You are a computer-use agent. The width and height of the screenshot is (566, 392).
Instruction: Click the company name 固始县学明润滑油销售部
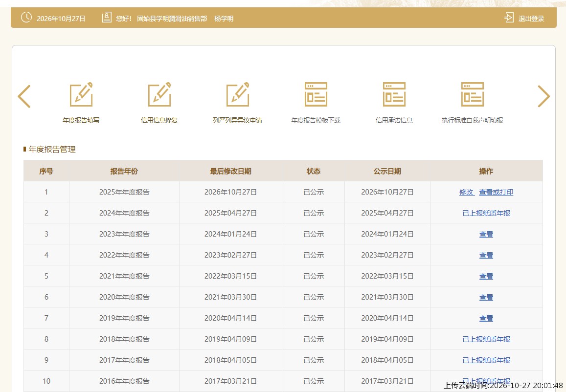pos(172,19)
